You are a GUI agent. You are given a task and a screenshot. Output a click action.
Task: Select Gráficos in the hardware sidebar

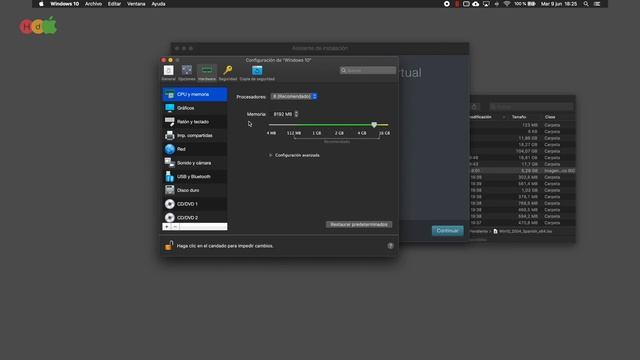pos(195,108)
